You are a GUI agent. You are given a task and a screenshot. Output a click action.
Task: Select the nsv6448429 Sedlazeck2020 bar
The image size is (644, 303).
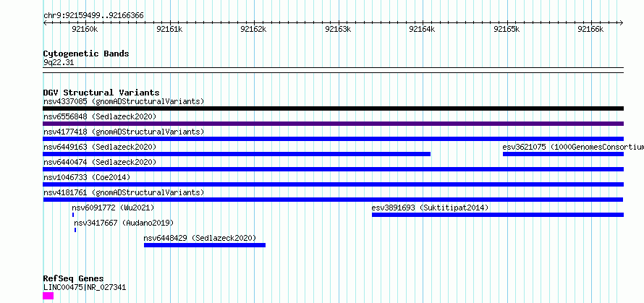point(205,245)
